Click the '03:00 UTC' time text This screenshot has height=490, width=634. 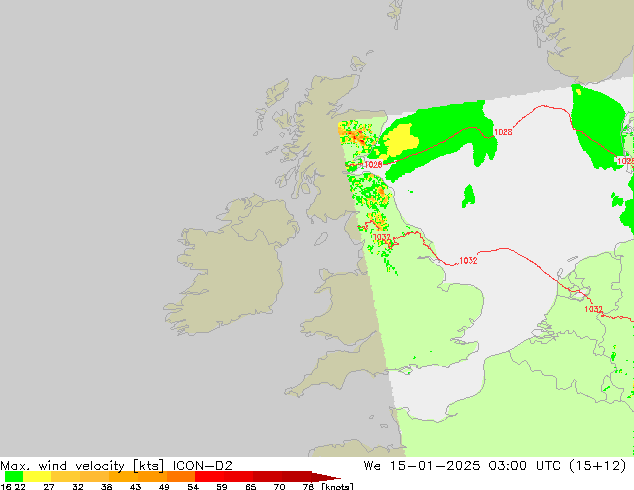tap(524, 466)
